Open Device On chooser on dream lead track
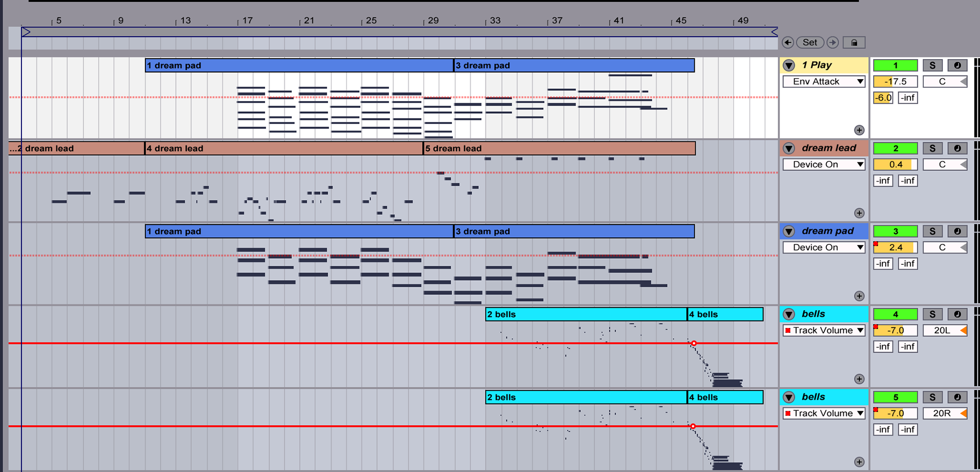The width and height of the screenshot is (980, 472). point(824,164)
